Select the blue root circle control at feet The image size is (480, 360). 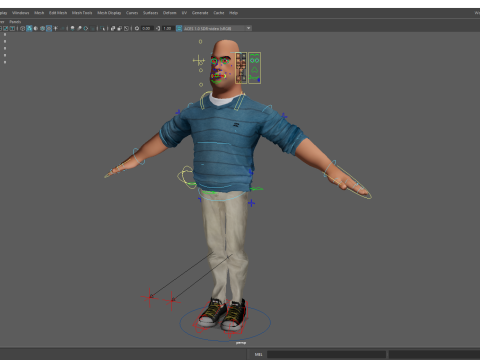(225, 323)
